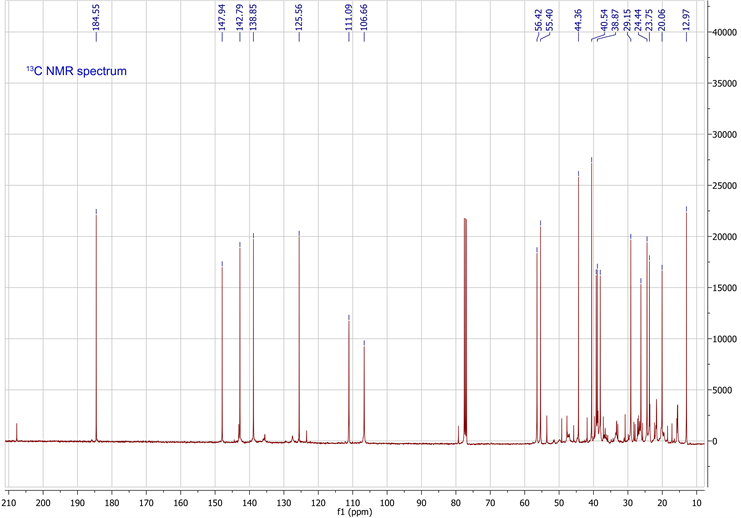The height and width of the screenshot is (518, 741).
Task: Click the 10000 intensity axis value
Action: 724,339
